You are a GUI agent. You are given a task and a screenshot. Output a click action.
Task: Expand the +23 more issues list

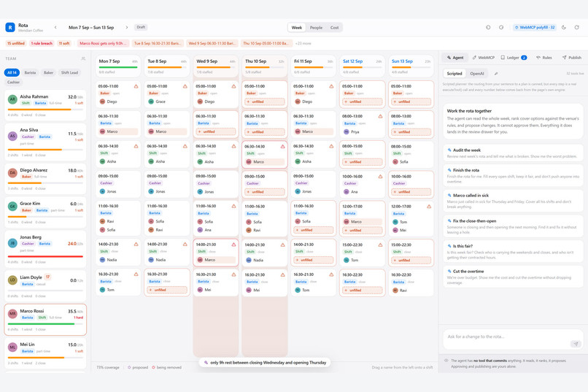coord(303,44)
